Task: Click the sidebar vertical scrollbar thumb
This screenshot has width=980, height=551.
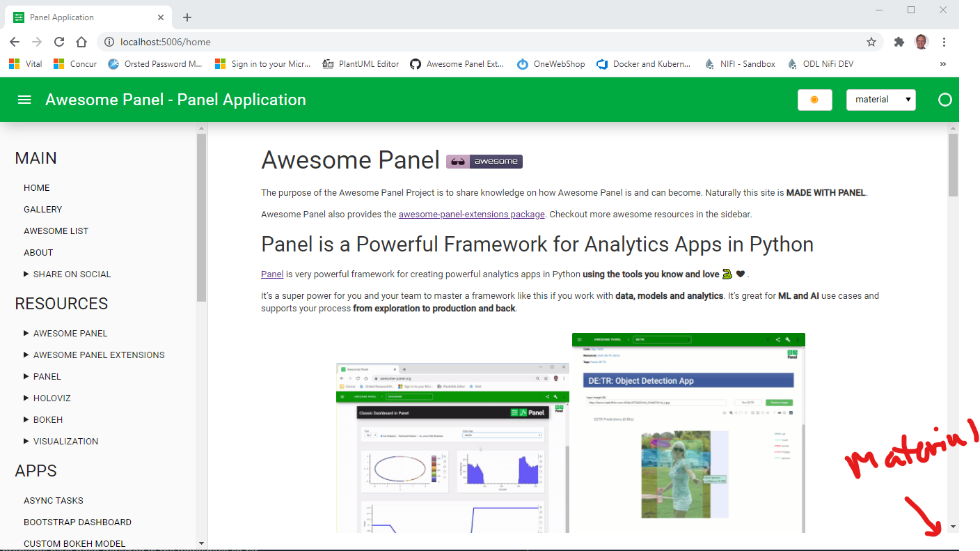Action: [x=201, y=217]
